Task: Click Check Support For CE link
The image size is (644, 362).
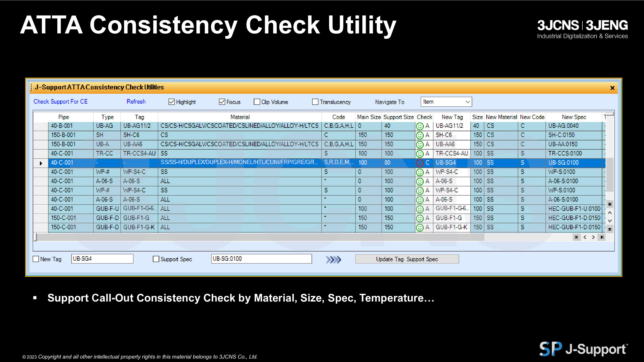Action: 61,101
